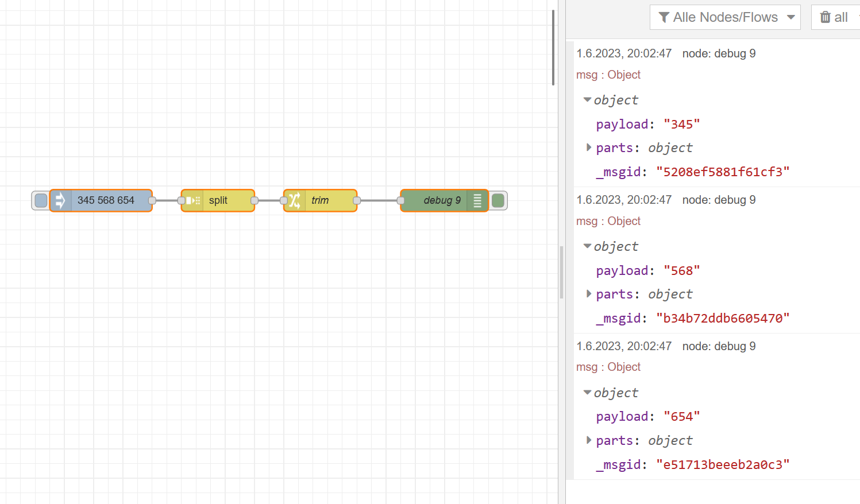Select the '345 568 654' inject node
This screenshot has width=860, height=504.
tap(101, 200)
